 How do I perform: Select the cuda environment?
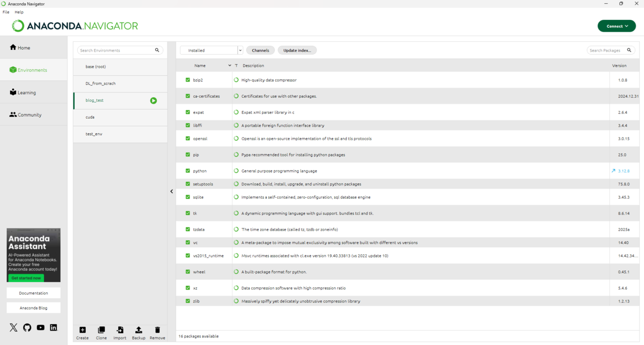pyautogui.click(x=120, y=117)
